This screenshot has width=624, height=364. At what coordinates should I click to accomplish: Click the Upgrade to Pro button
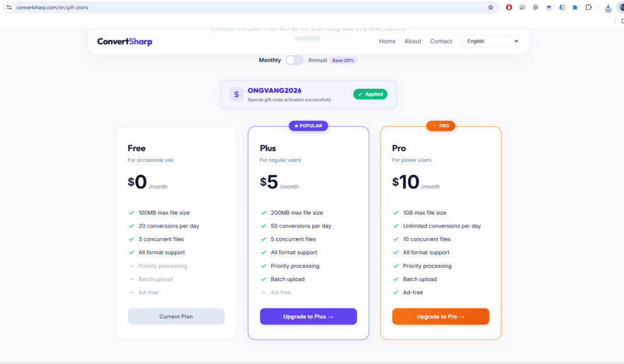(440, 317)
